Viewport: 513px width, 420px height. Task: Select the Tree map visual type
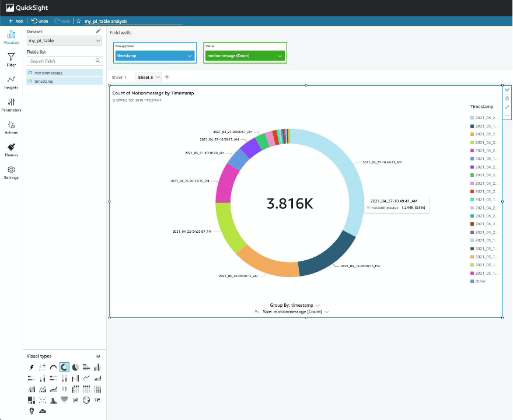click(x=32, y=400)
